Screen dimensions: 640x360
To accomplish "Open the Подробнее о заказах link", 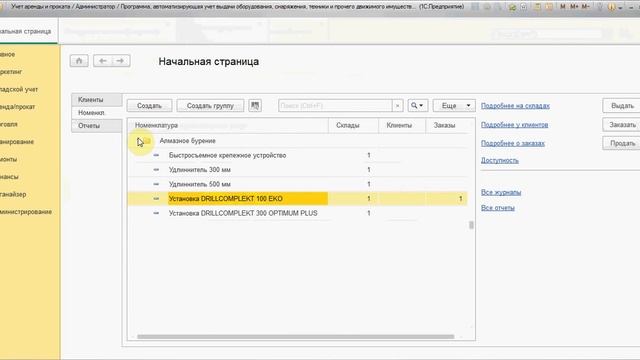I will pyautogui.click(x=513, y=143).
